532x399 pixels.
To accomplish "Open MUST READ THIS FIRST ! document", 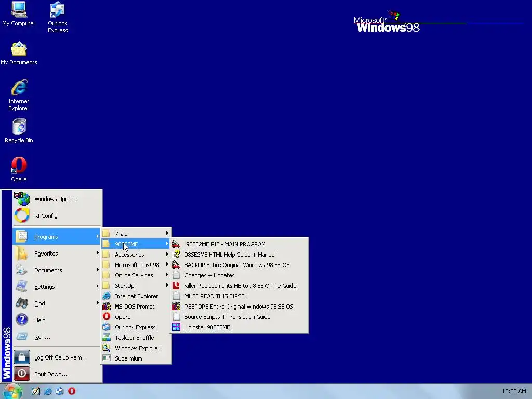I will click(239, 296).
